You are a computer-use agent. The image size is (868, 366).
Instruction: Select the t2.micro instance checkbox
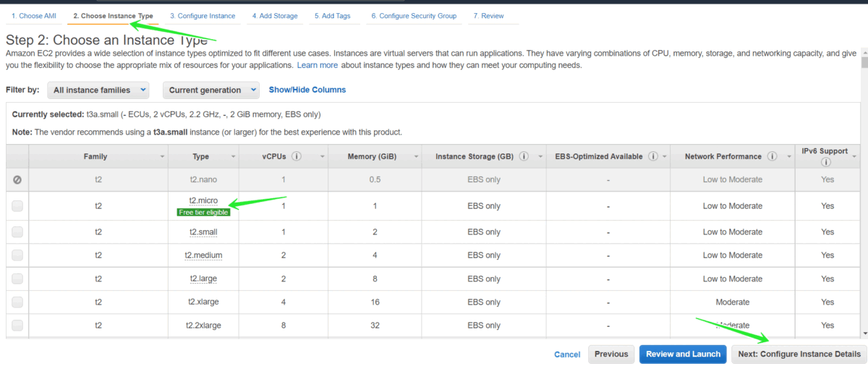(x=17, y=206)
